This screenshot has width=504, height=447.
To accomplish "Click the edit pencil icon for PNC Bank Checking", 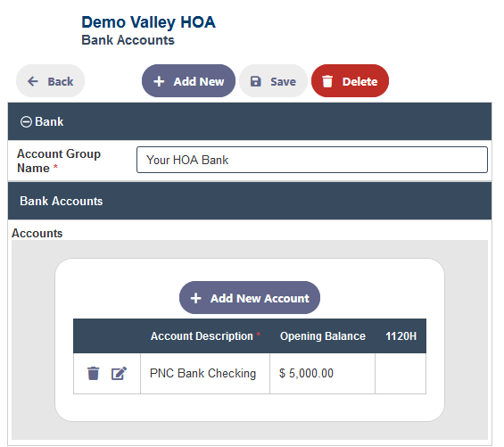I will click(119, 373).
